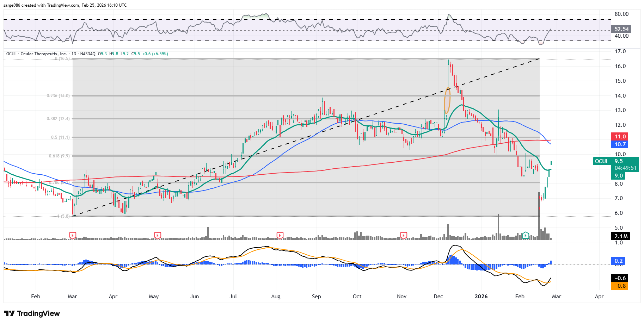The image size is (644, 324).
Task: Select the 0.382 (12.4) Fibonacci level label
Action: click(58, 119)
